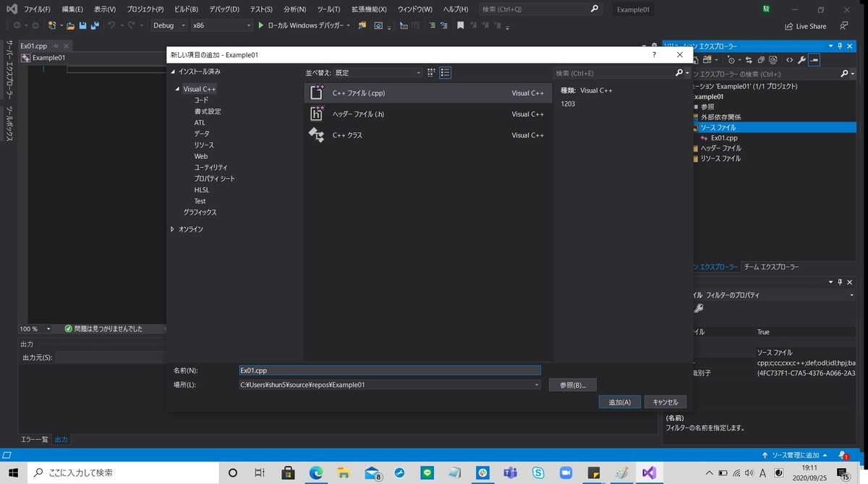Select the ヘッダー ファイル (.h) template
868x484 pixels.
(x=427, y=114)
